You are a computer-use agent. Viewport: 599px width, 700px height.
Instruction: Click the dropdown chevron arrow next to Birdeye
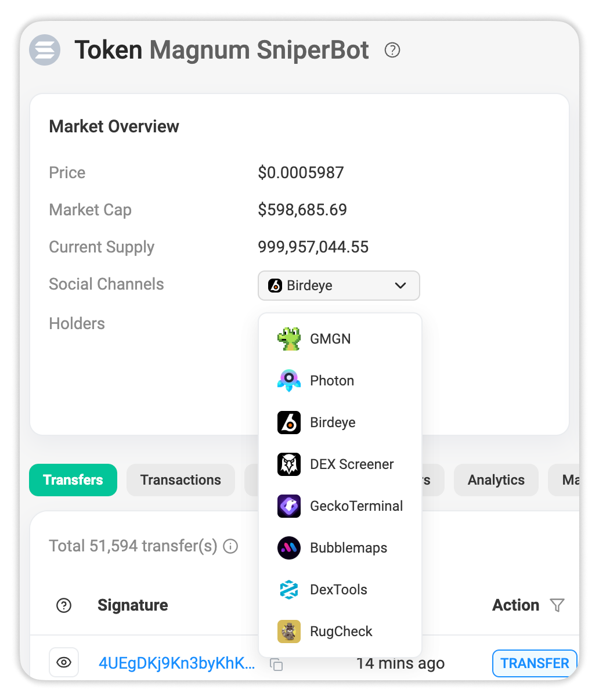tap(400, 286)
